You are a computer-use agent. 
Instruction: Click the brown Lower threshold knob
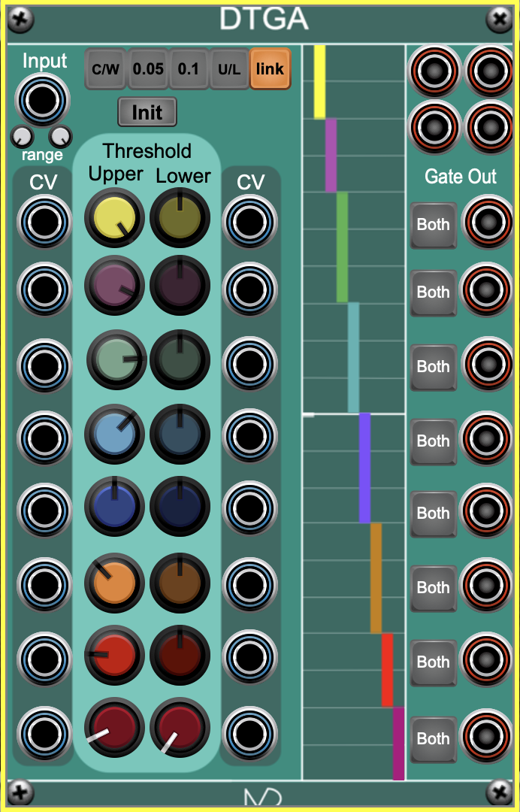click(x=180, y=583)
